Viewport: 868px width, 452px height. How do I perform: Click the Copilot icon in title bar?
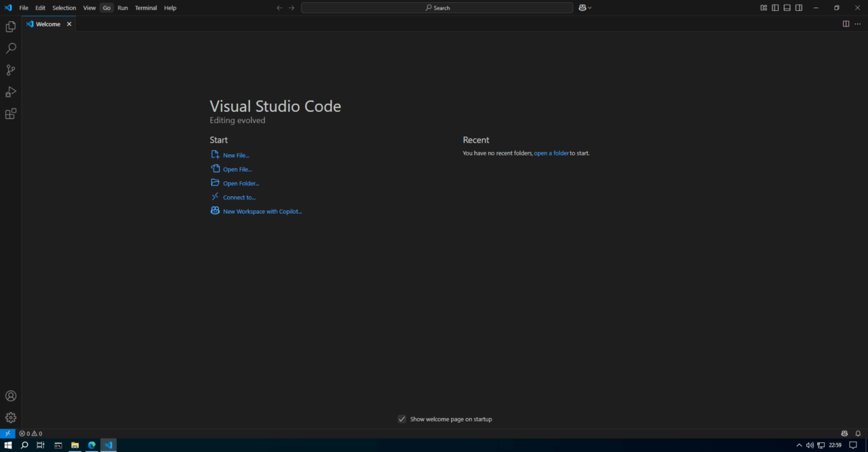[x=582, y=7]
